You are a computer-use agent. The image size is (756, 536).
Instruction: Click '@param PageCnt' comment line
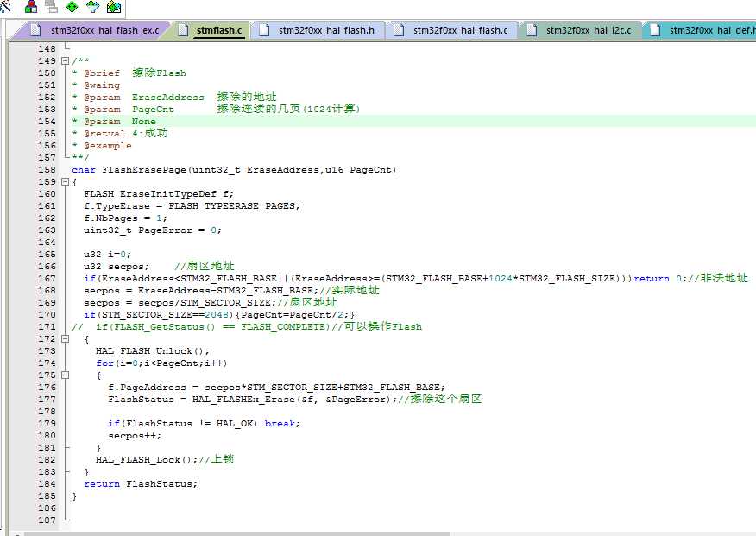tap(216, 110)
